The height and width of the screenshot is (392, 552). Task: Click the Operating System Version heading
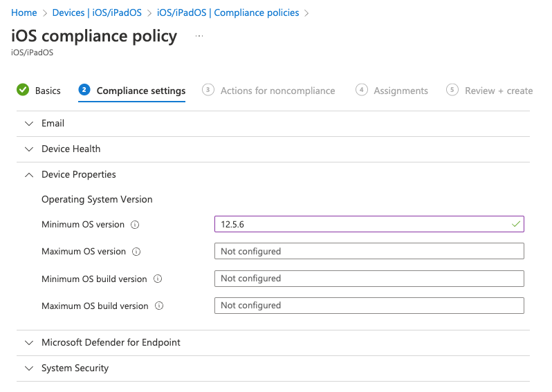coord(97,200)
